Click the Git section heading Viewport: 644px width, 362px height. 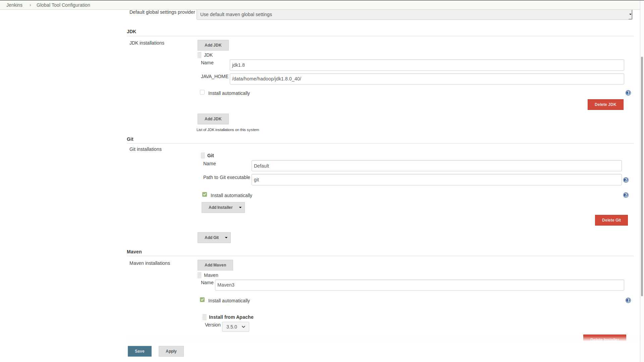[x=130, y=139]
